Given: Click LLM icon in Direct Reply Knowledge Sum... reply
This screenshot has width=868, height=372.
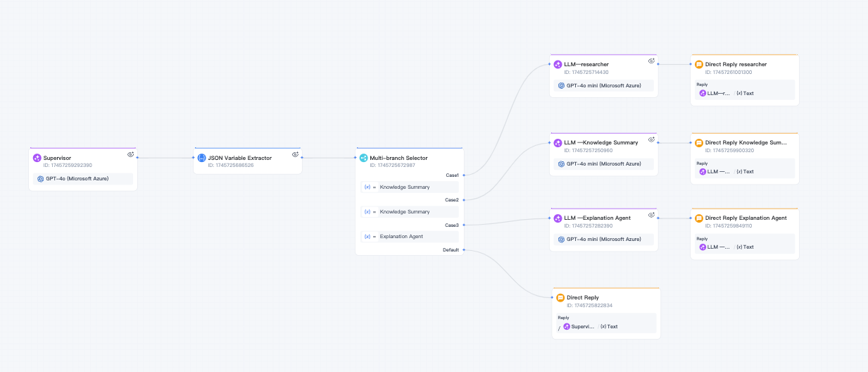Looking at the screenshot, I should click(x=703, y=171).
